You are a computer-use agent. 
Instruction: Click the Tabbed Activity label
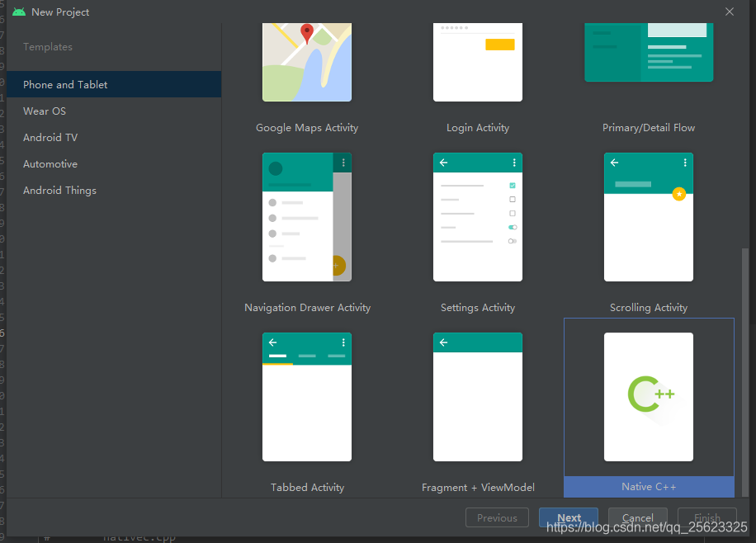click(307, 488)
